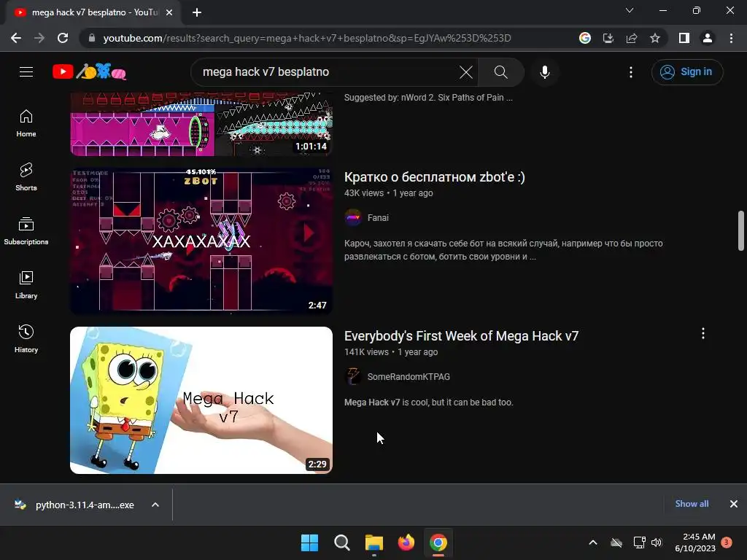
Task: Click the notification badge showing 3
Action: pyautogui.click(x=727, y=542)
